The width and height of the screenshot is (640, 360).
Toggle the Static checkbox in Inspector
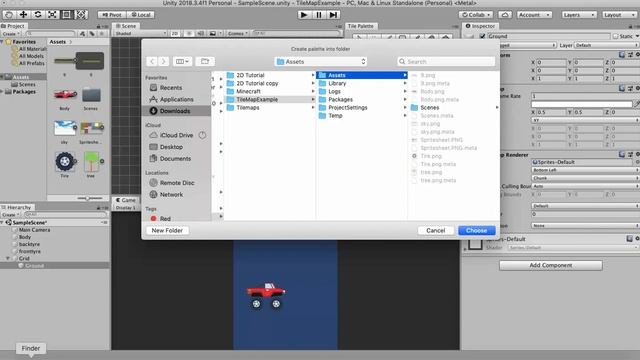coord(616,36)
